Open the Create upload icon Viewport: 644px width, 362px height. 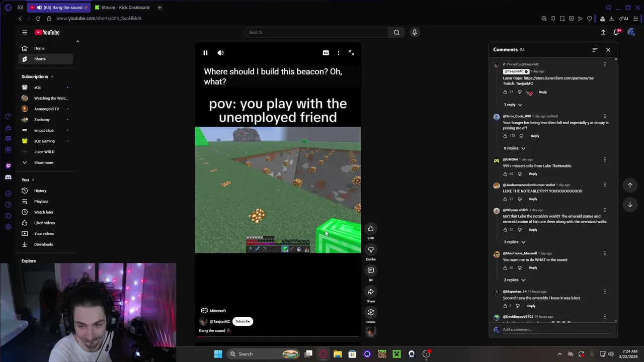point(603,32)
